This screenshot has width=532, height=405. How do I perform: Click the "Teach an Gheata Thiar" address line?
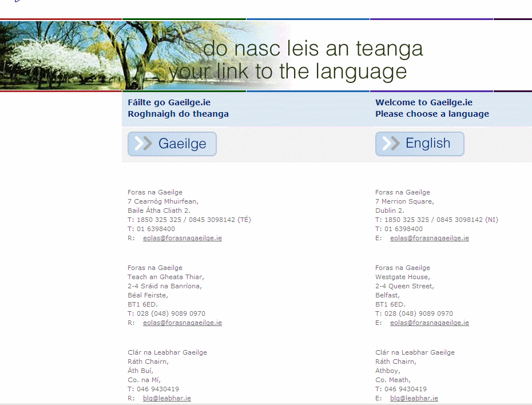(165, 277)
